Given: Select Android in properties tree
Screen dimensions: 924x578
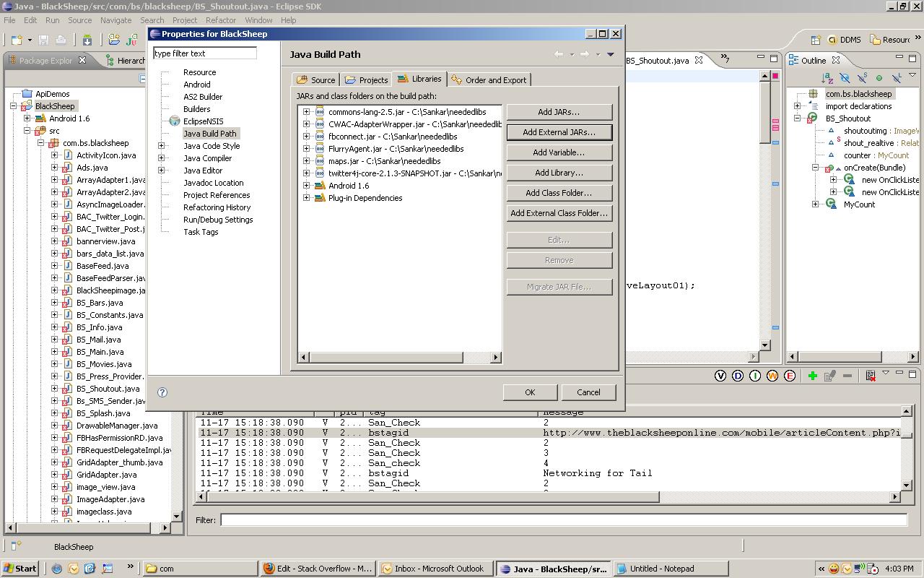Looking at the screenshot, I should point(196,85).
